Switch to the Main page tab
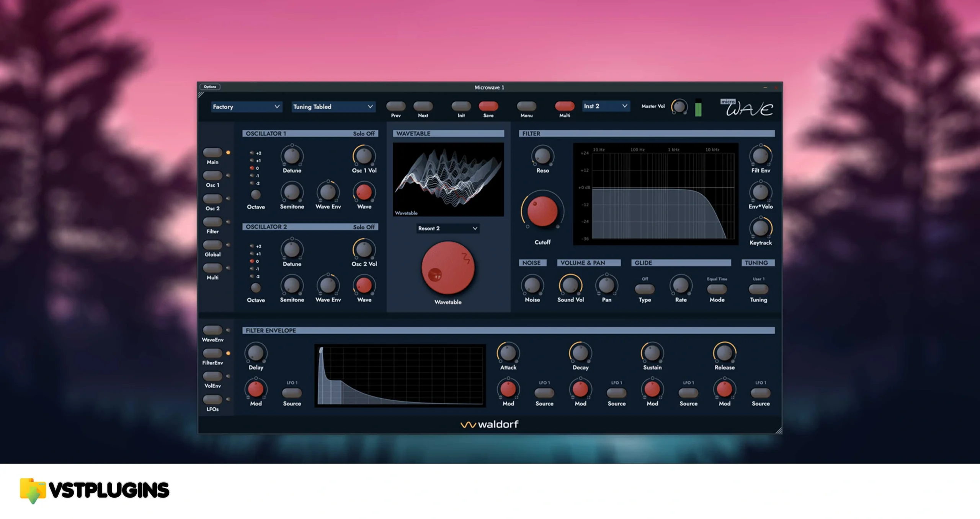This screenshot has height=519, width=980. point(212,152)
